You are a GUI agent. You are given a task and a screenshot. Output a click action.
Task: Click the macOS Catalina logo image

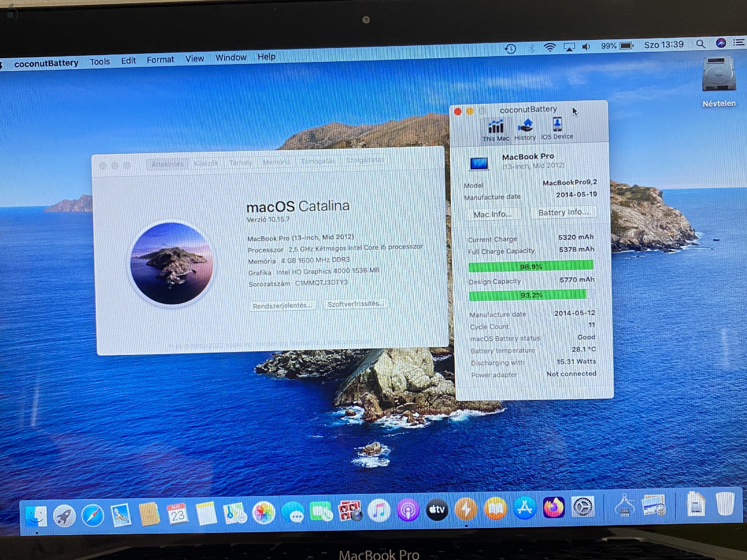coord(172,264)
